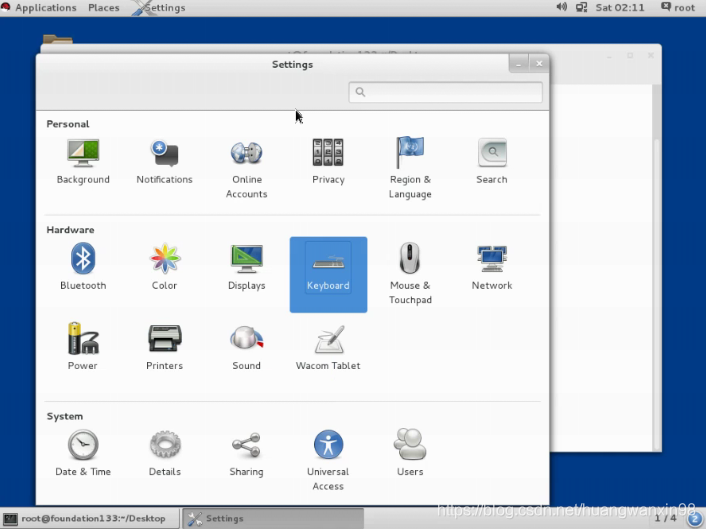Open Wacom Tablet settings
This screenshot has height=529, width=706.
click(x=328, y=346)
